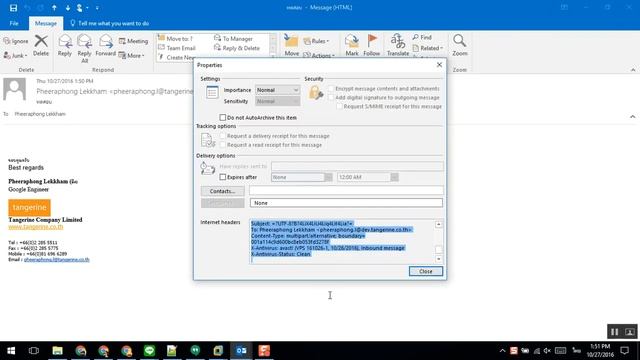Go to previous item with up arrow

pyautogui.click(x=54, y=8)
